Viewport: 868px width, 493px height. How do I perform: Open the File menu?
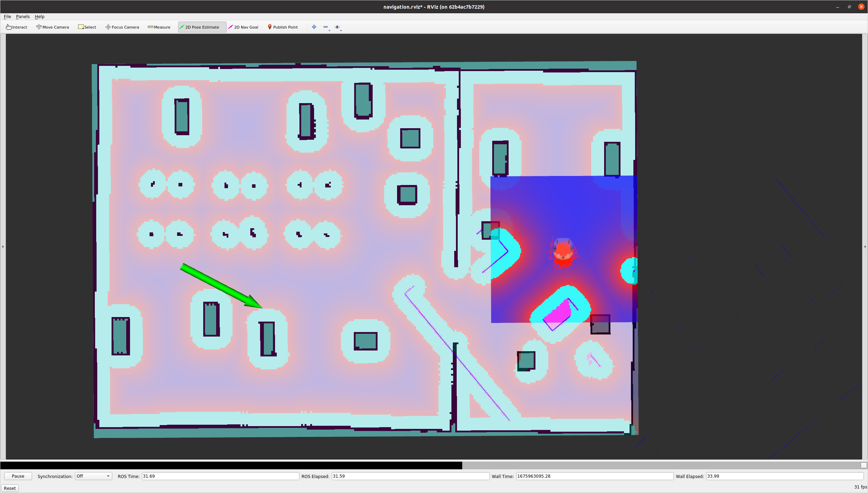tap(7, 17)
